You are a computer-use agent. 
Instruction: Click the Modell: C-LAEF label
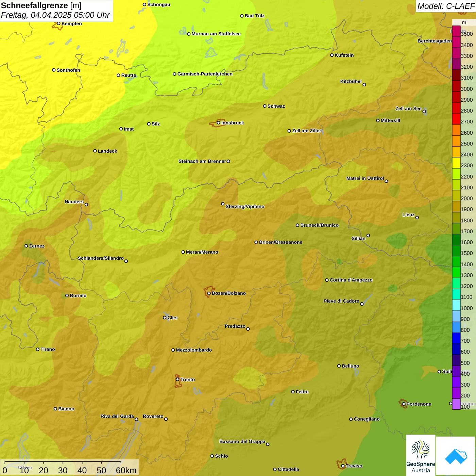pos(445,6)
